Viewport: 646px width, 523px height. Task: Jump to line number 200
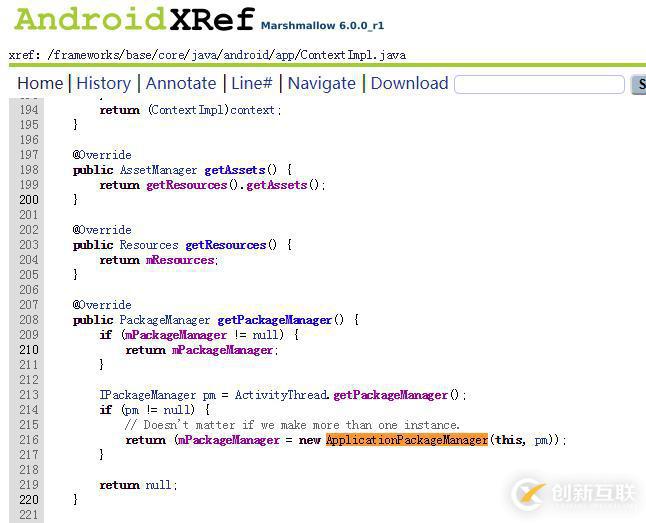[29, 200]
